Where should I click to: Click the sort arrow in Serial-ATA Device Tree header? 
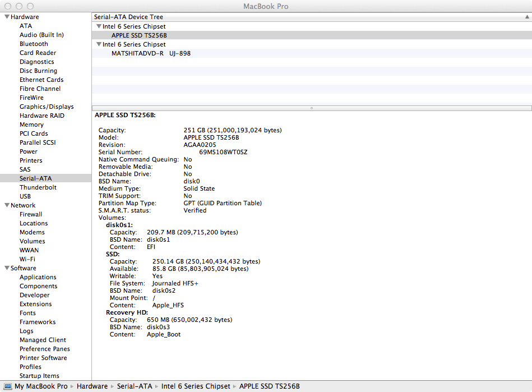click(x=527, y=17)
